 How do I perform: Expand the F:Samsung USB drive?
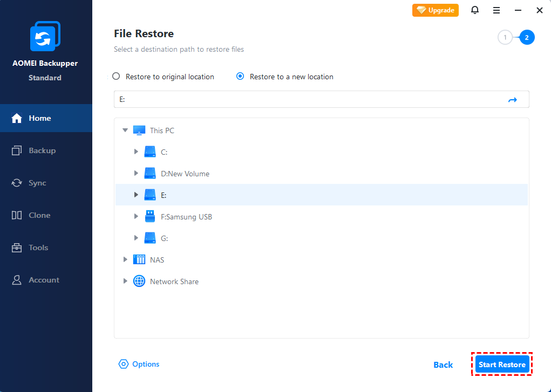point(136,216)
